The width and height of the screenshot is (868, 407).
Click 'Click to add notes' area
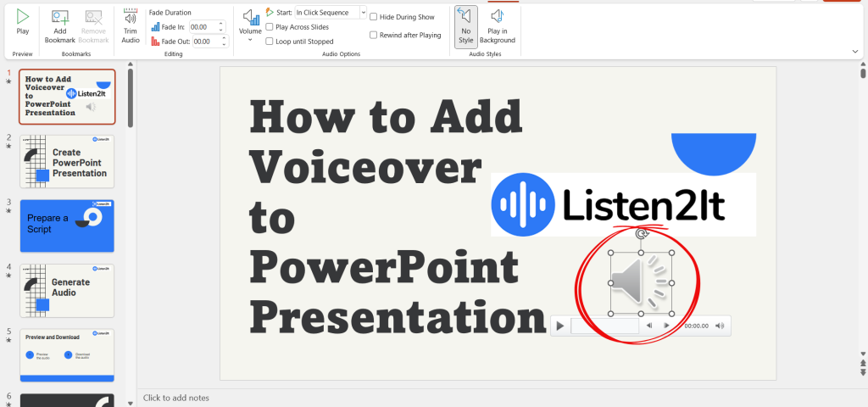tap(176, 398)
